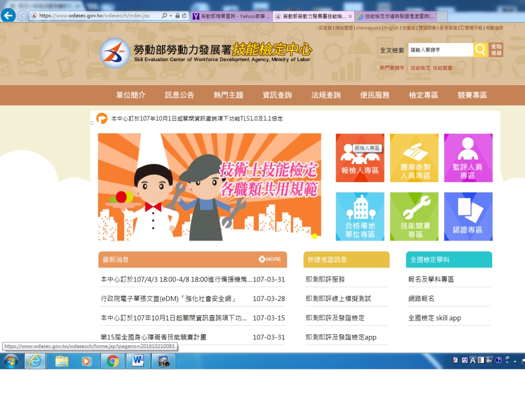The image size is (525, 420).
Task: Open the 資訊查詢 navigation menu
Action: (x=277, y=95)
